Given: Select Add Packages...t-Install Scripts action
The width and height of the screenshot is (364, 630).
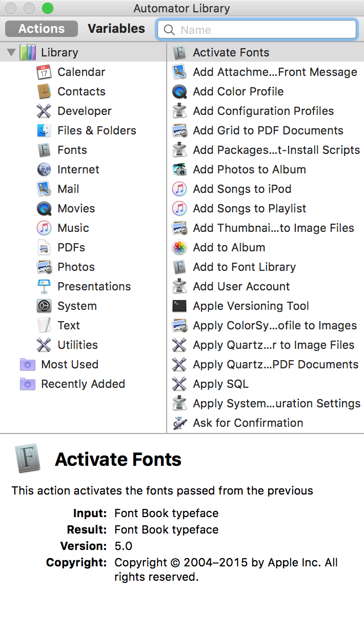Looking at the screenshot, I should click(266, 150).
